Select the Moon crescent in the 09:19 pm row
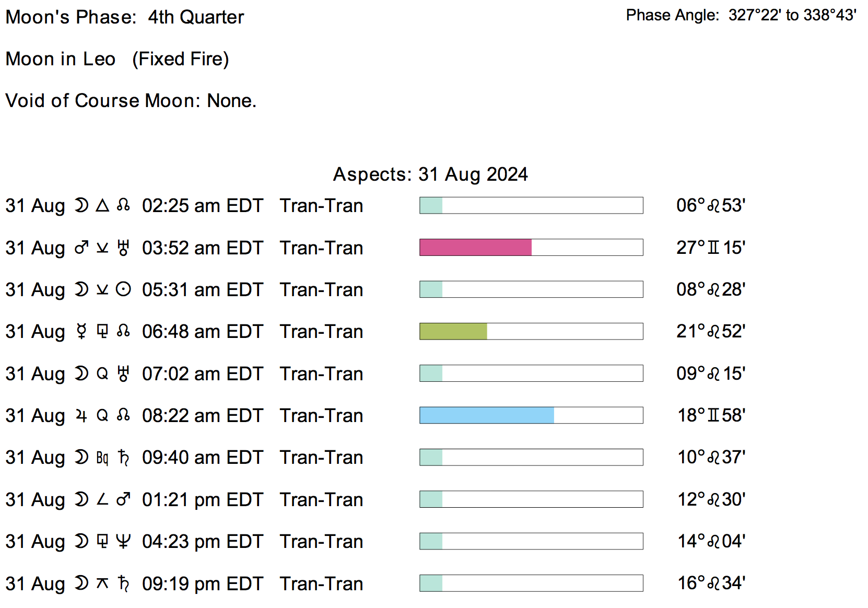This screenshot has width=868, height=608. tap(81, 583)
